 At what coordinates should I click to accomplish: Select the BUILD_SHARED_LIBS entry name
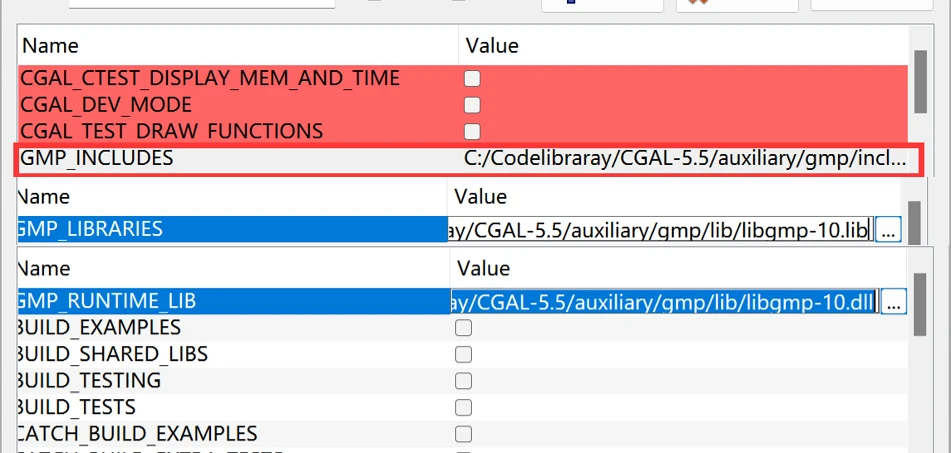pyautogui.click(x=112, y=354)
